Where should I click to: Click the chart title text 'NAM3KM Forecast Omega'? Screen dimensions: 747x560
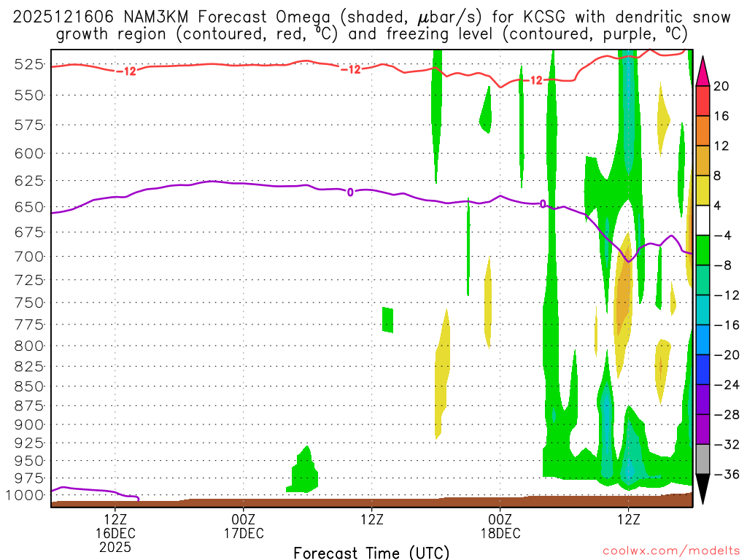[227, 17]
